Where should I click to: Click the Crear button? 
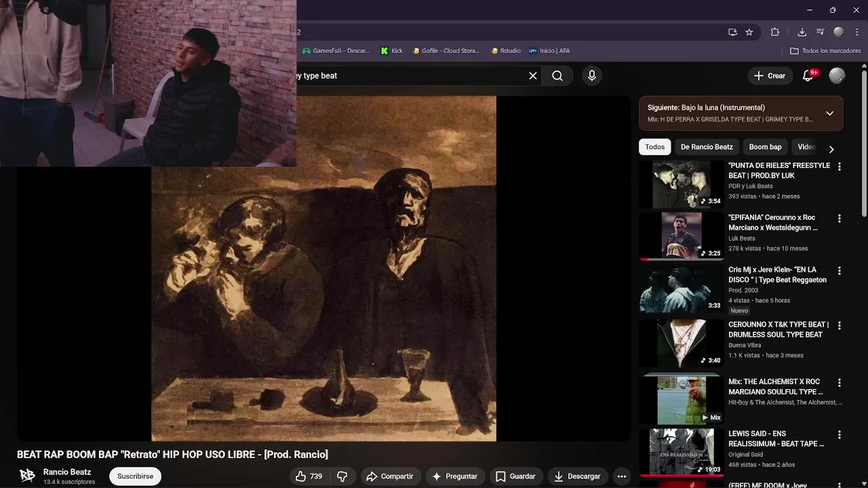point(769,76)
